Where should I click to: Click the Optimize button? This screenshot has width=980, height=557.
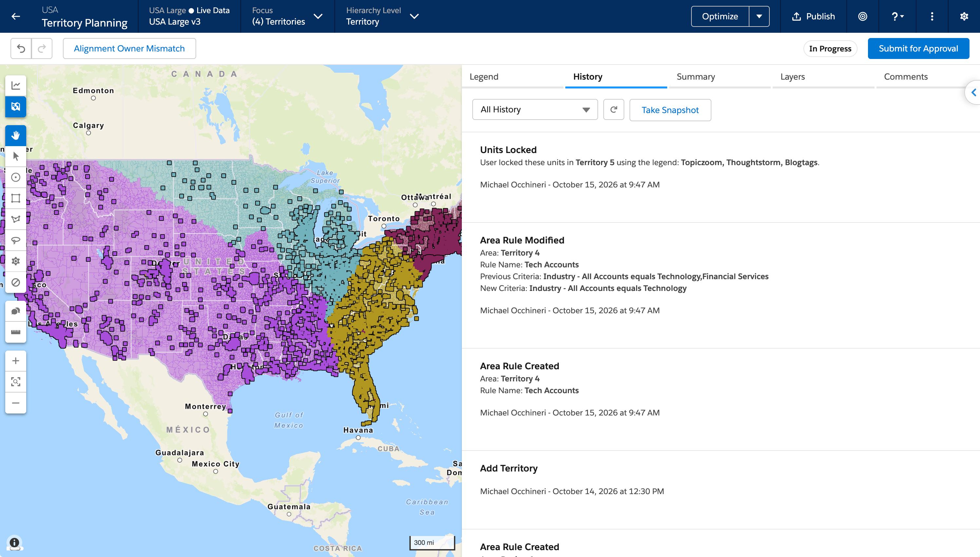click(720, 16)
